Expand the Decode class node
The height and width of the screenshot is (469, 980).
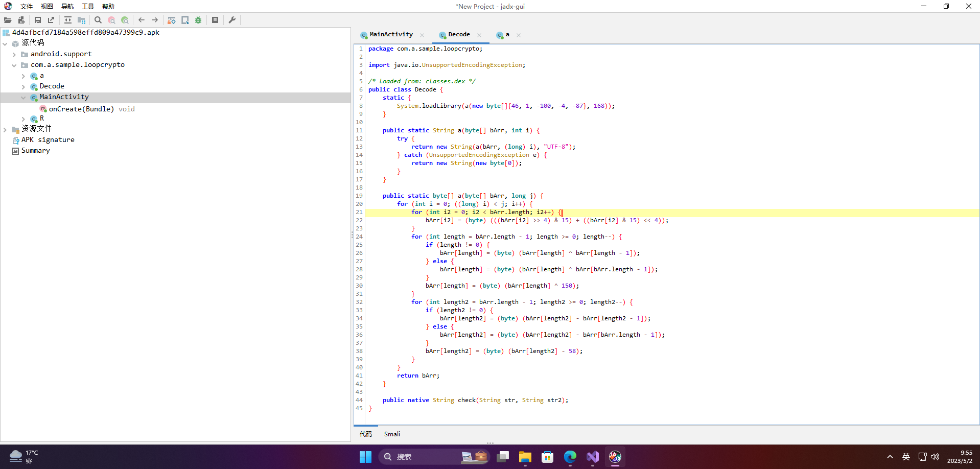coord(24,87)
